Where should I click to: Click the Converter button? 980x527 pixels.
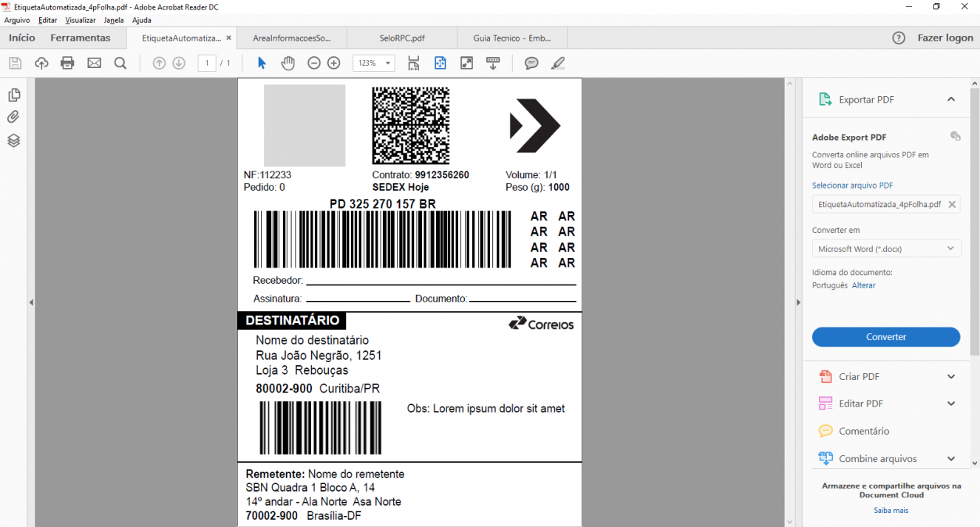pos(886,337)
